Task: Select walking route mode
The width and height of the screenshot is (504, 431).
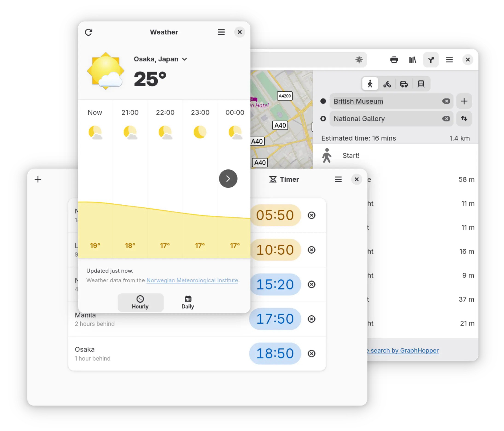Action: [370, 84]
